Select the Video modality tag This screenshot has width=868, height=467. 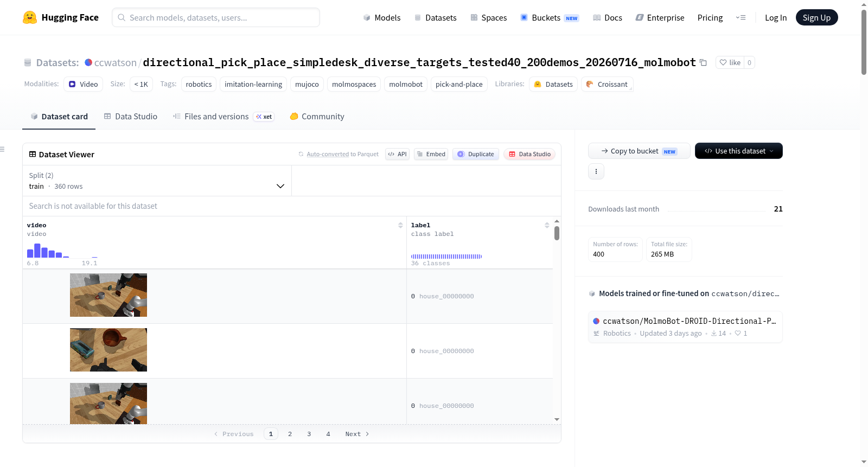pos(83,84)
